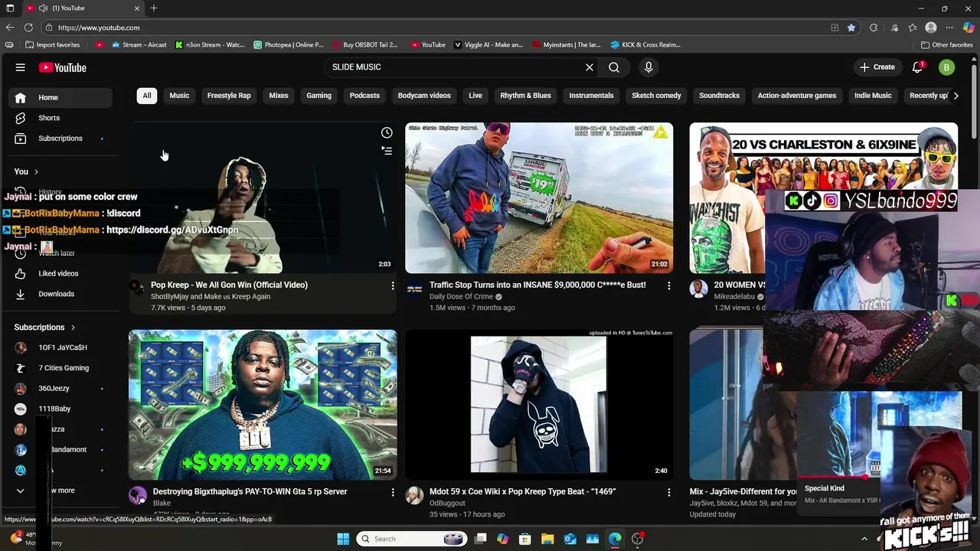
Task: Open a new browser tab
Action: pos(154,8)
